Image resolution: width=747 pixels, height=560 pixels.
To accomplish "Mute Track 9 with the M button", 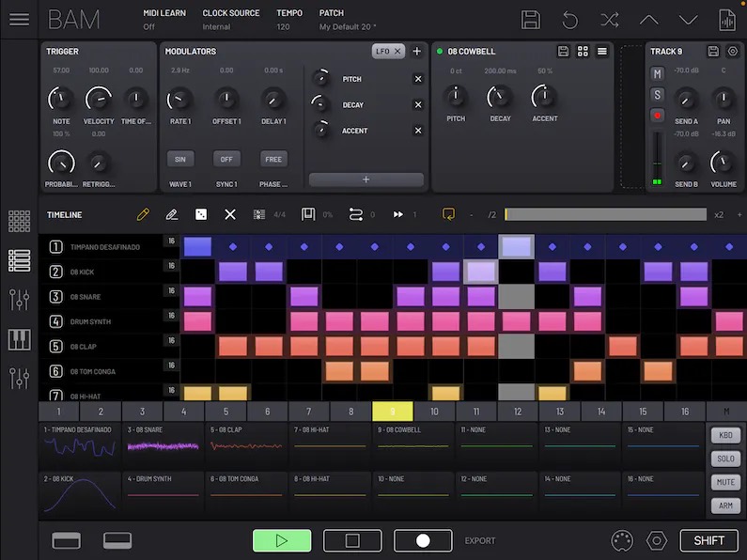I will click(658, 73).
